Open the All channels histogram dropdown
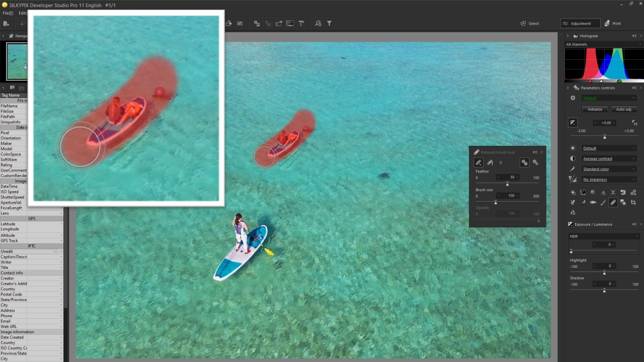Image resolution: width=644 pixels, height=362 pixels. (x=604, y=44)
